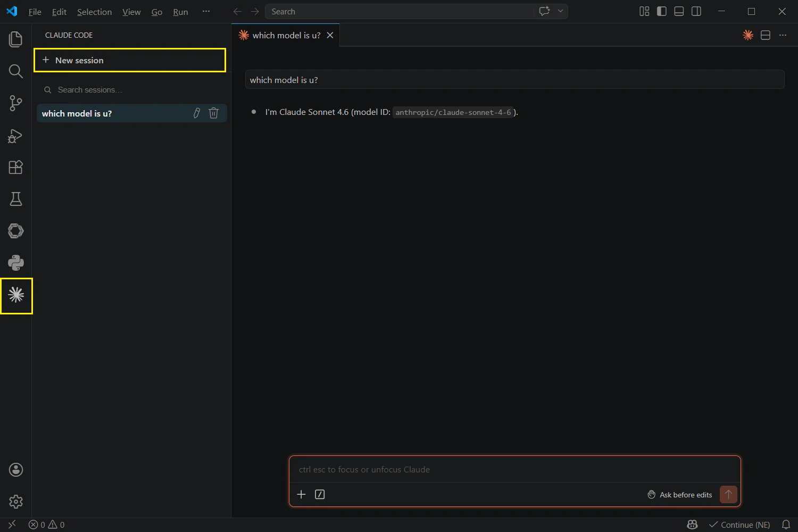Rename the 'which model is u?' session
Screen dimensions: 798x532
(197, 113)
